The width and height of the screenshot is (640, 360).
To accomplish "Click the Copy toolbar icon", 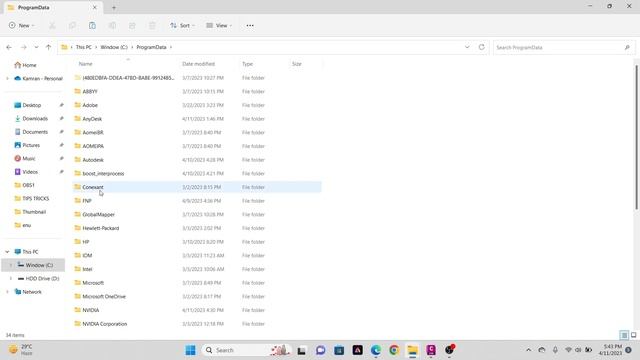I will (72, 26).
